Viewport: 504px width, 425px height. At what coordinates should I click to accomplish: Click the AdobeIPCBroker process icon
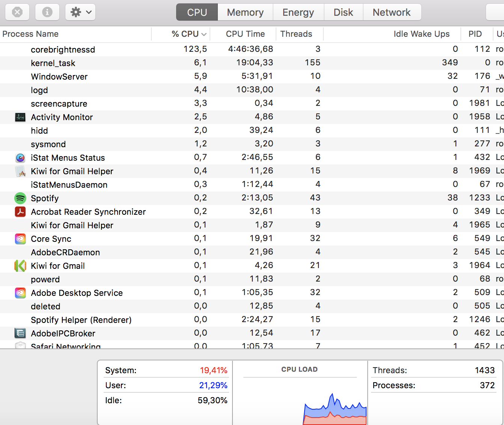click(20, 333)
